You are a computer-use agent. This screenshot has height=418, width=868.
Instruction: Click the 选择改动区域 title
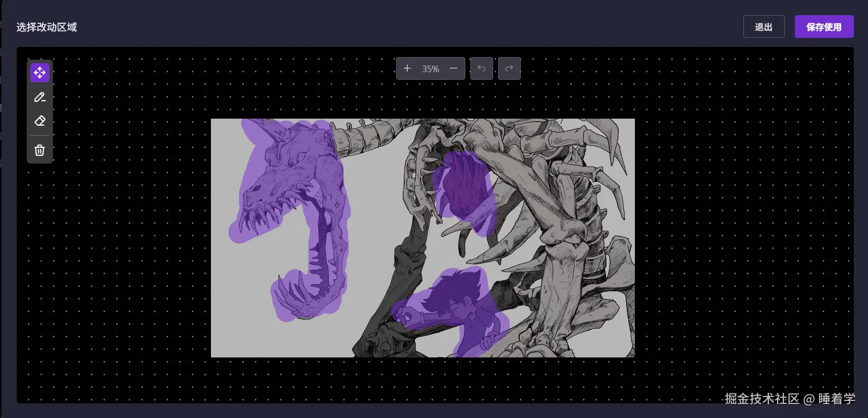[x=46, y=27]
